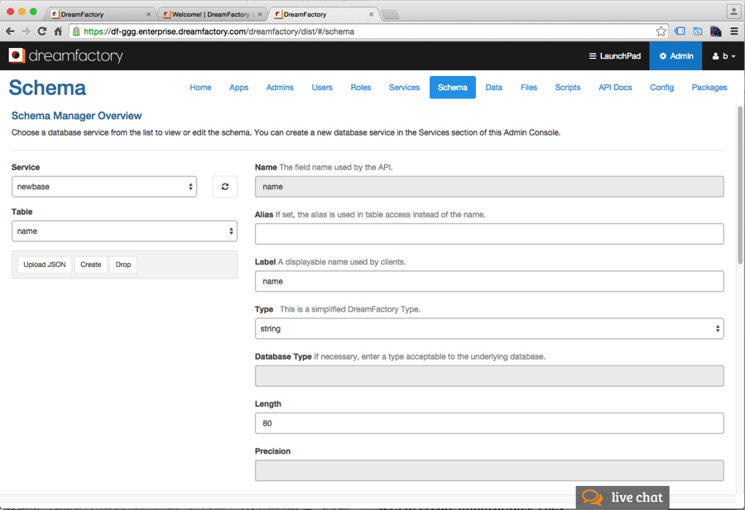This screenshot has height=510, width=745.
Task: Go to the Files nav tab
Action: click(528, 87)
